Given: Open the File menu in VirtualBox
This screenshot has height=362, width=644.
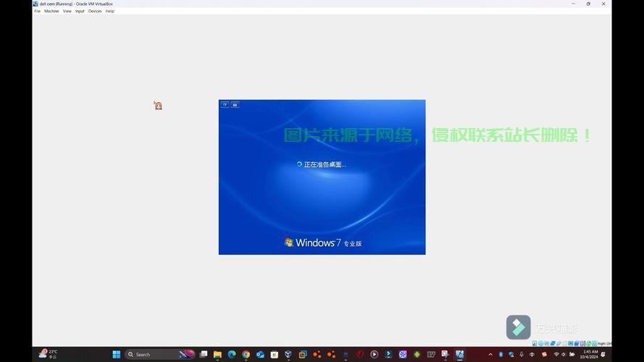Looking at the screenshot, I should [x=38, y=11].
